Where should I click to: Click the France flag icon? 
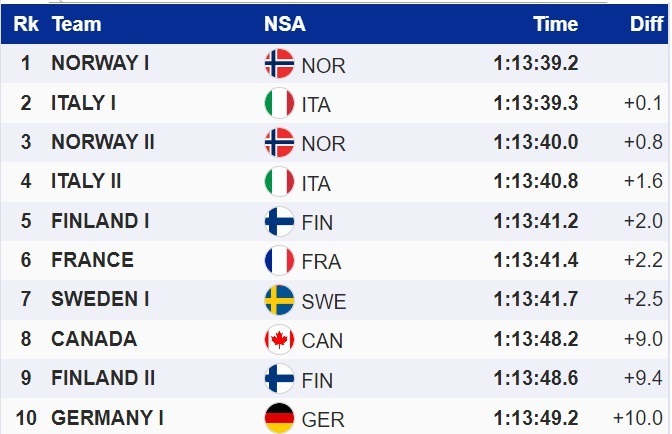(279, 261)
